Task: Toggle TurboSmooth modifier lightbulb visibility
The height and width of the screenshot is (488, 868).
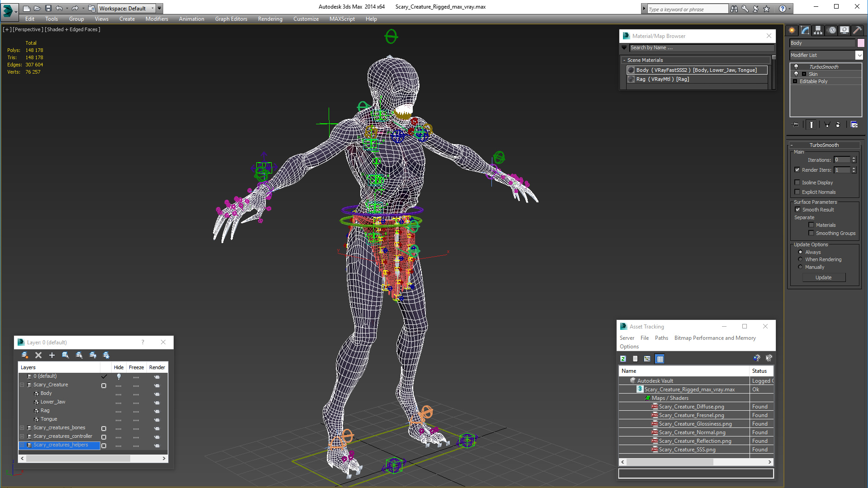Action: [796, 67]
